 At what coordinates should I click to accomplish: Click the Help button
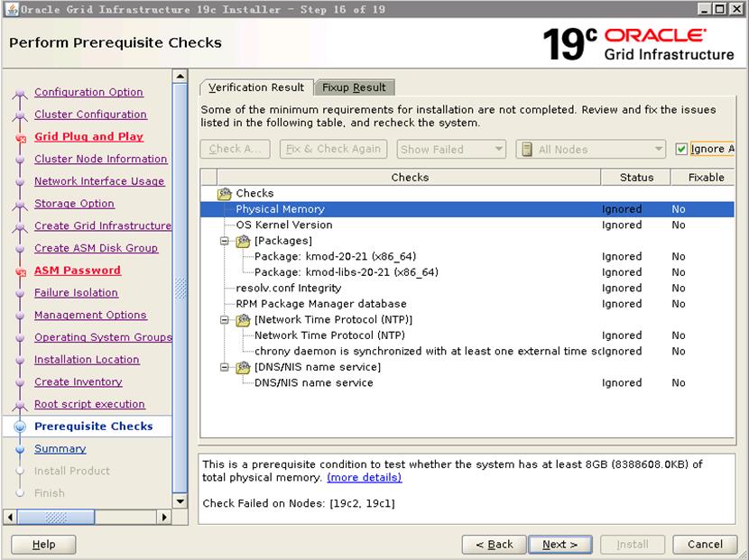click(x=43, y=545)
